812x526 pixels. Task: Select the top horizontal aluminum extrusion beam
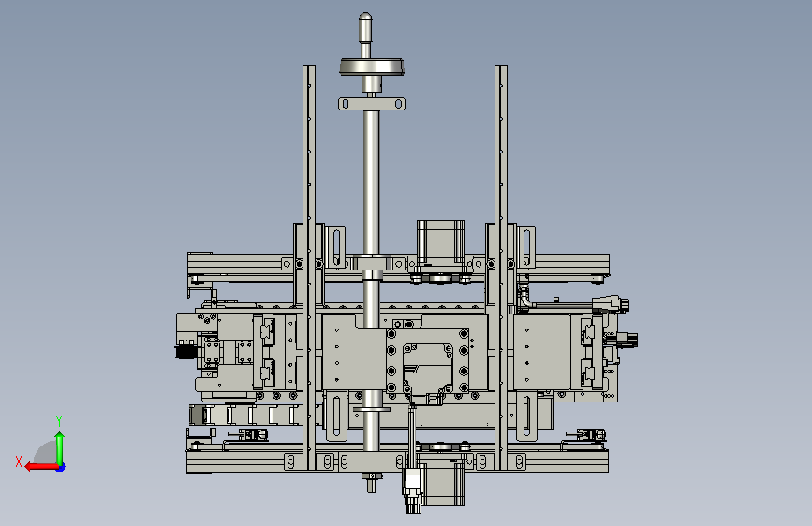pyautogui.click(x=398, y=264)
